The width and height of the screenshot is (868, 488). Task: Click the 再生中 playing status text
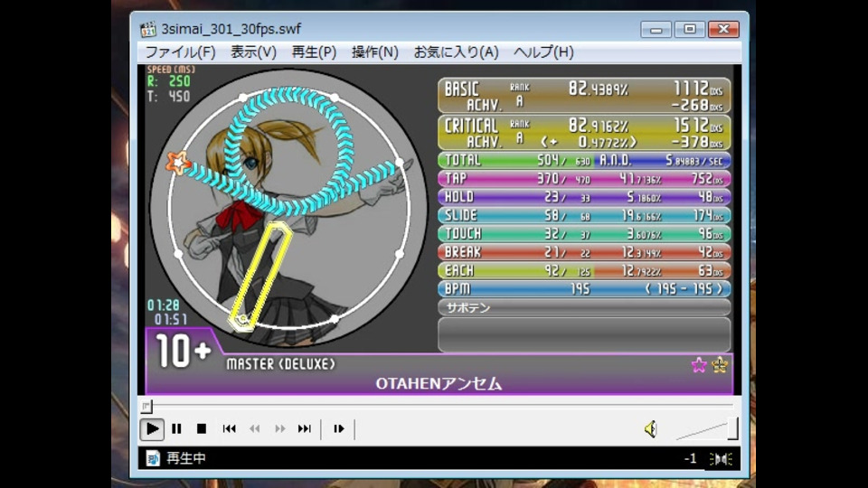pyautogui.click(x=186, y=458)
